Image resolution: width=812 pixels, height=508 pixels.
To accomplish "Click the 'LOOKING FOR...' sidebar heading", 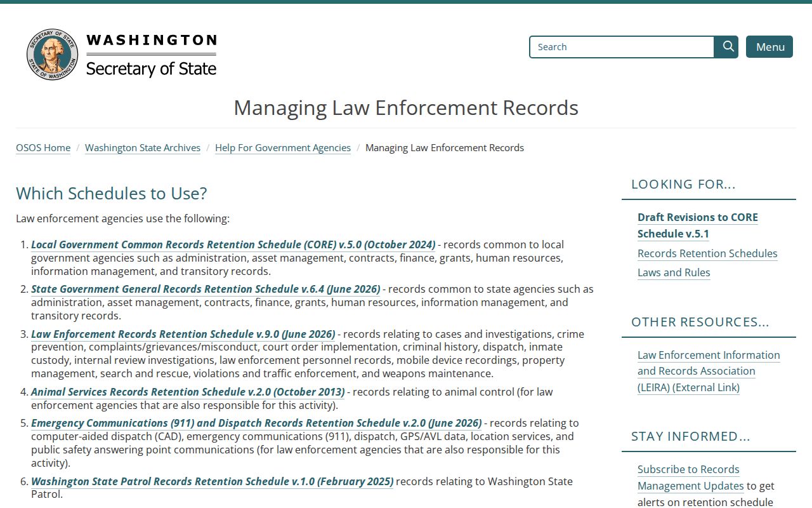I will click(x=683, y=184).
